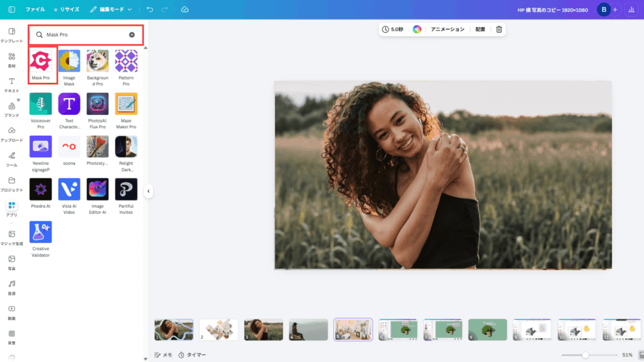Click the アニメーション button
Image resolution: width=644 pixels, height=362 pixels.
(447, 30)
